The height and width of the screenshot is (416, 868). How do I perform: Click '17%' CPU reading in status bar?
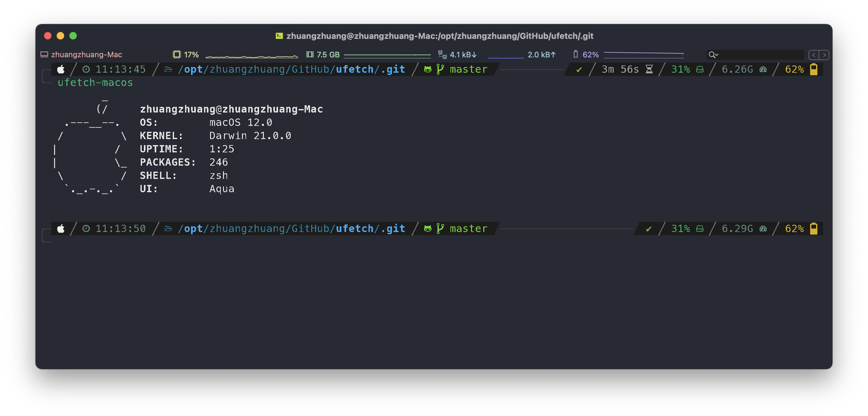click(x=191, y=55)
